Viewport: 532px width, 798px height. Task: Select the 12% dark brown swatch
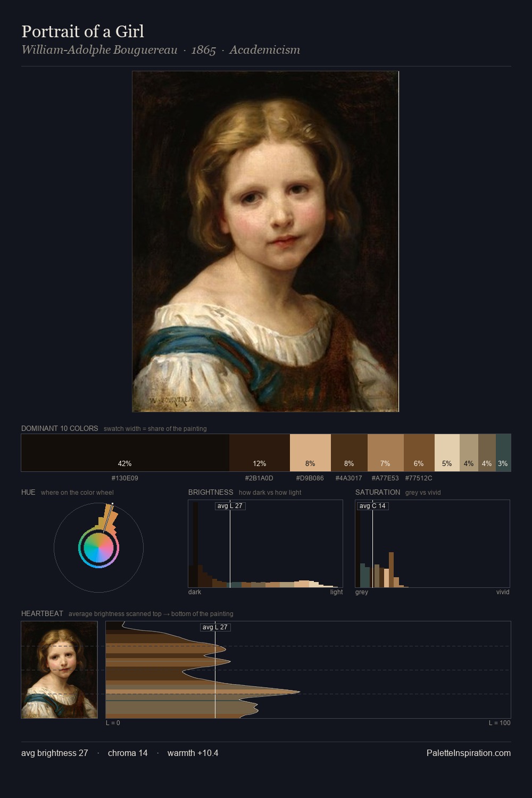(260, 453)
